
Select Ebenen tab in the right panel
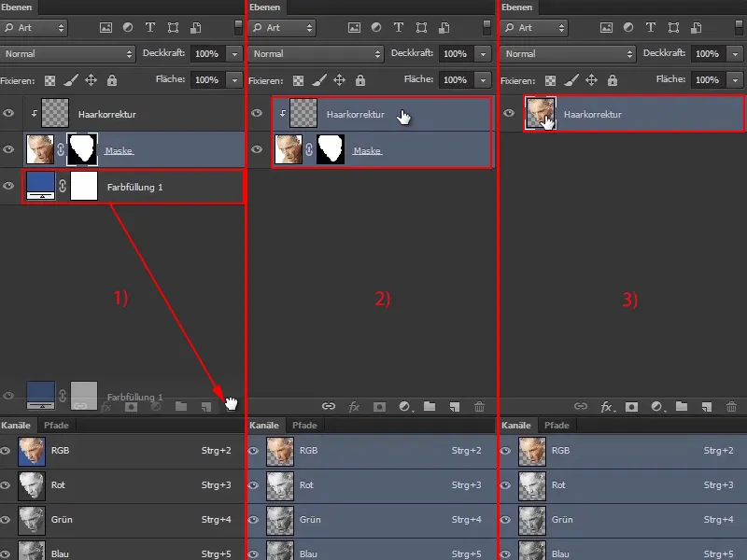click(x=517, y=7)
